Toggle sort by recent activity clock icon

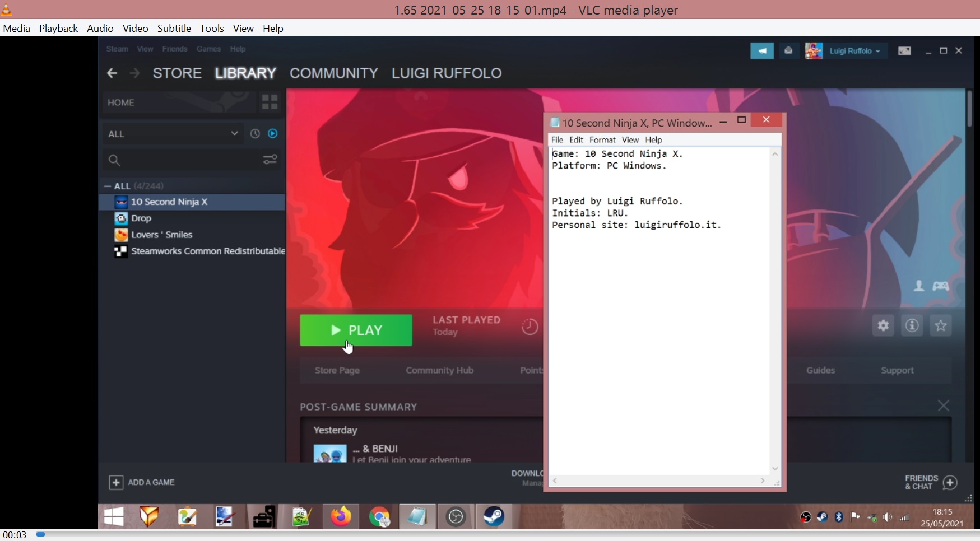tap(255, 134)
